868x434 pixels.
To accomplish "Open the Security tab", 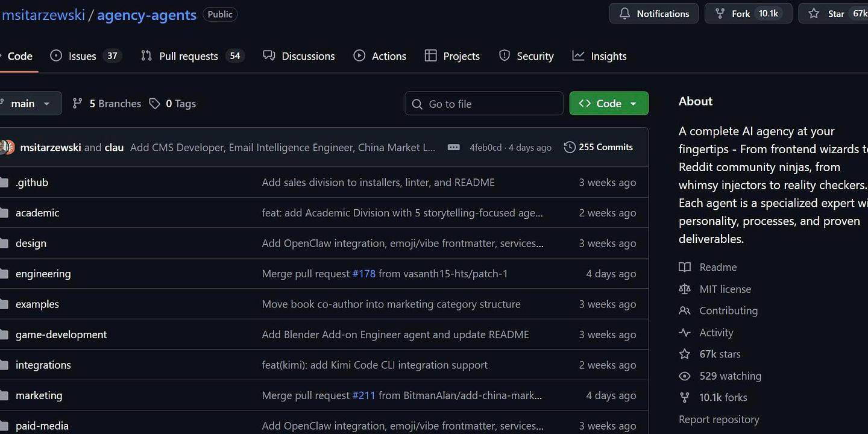I will pyautogui.click(x=526, y=56).
